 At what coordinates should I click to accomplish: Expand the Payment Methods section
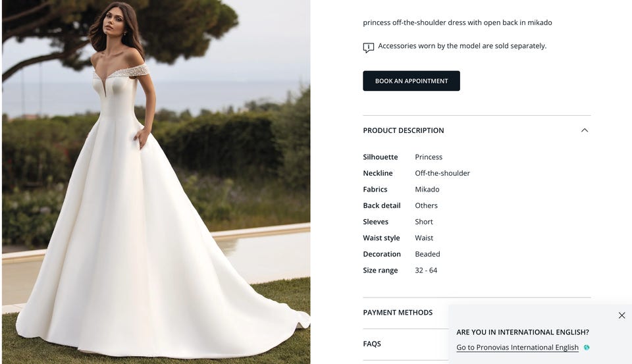tap(398, 313)
